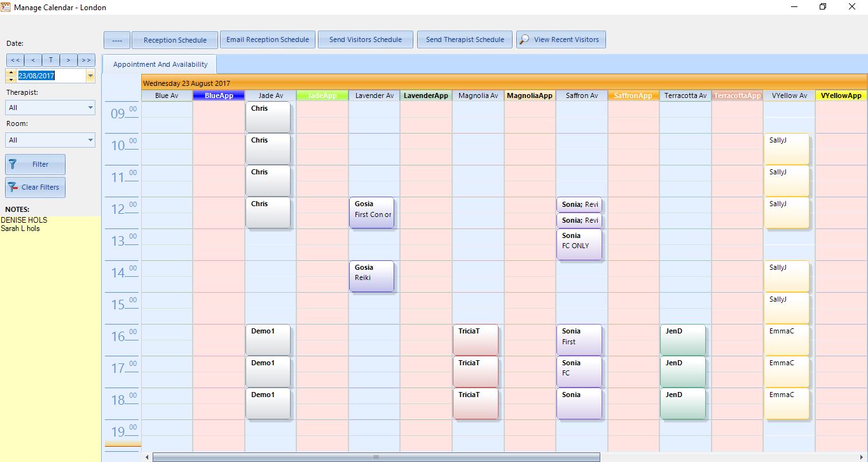The image size is (868, 462).
Task: Expand the Room dropdown
Action: point(90,140)
